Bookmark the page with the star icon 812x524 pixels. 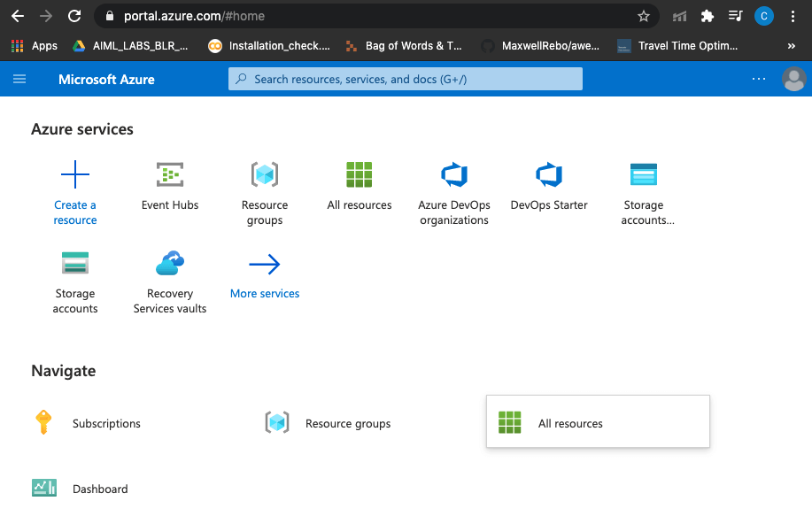click(644, 15)
